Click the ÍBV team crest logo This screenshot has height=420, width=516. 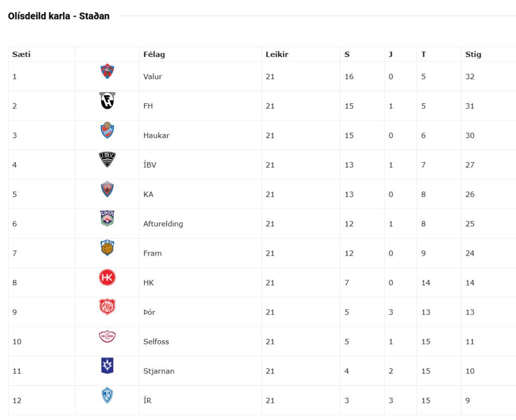point(107,160)
